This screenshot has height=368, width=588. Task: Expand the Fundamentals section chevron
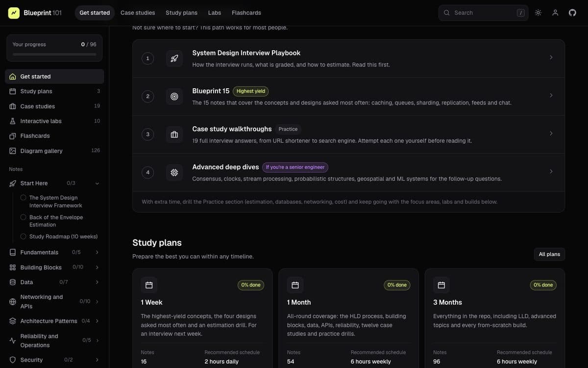[97, 252]
